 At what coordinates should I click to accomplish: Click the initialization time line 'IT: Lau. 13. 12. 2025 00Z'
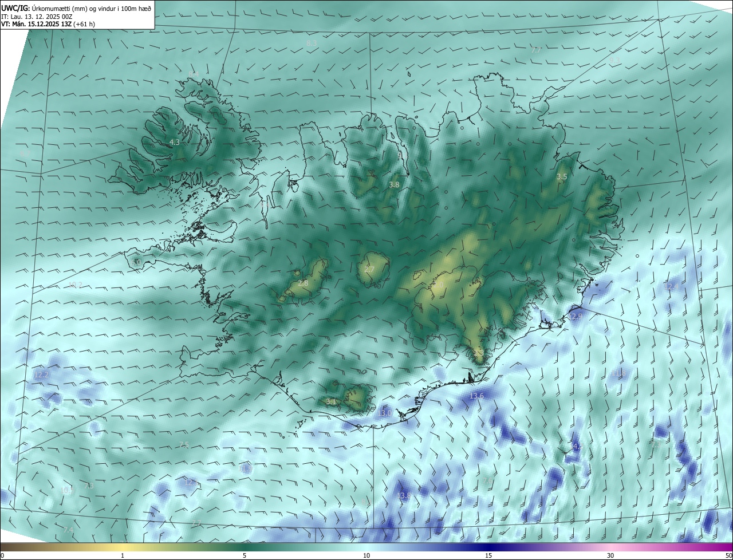[x=38, y=17]
